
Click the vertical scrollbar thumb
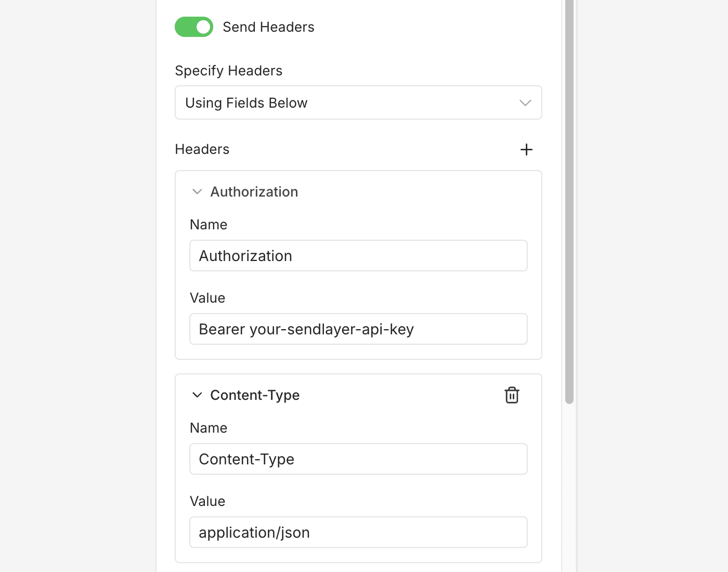pyautogui.click(x=569, y=202)
